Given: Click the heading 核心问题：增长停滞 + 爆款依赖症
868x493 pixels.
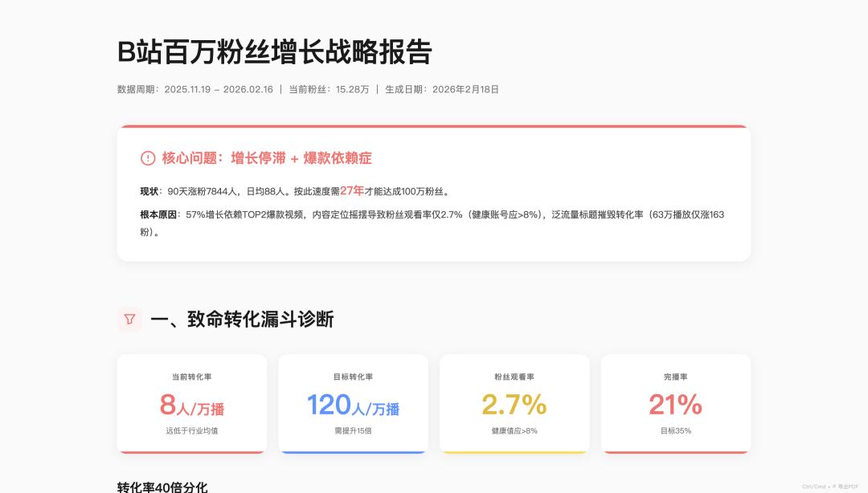Looking at the screenshot, I should (x=267, y=158).
